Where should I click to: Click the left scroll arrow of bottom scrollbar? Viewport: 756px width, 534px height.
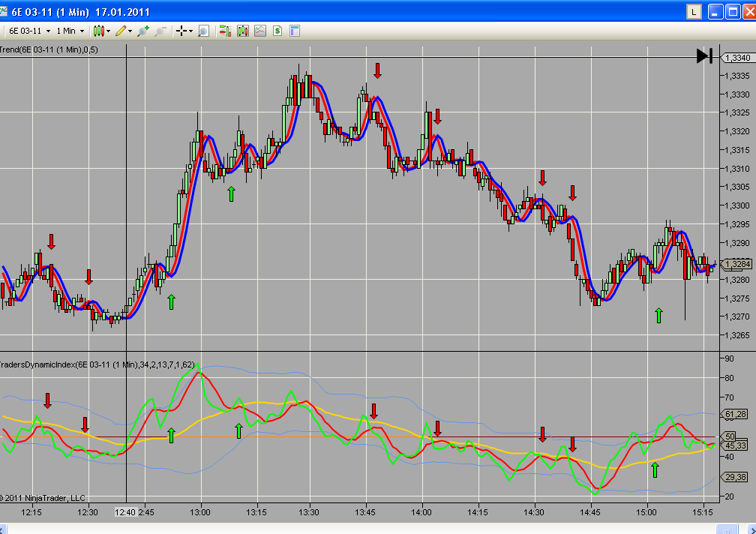pos(3,529)
